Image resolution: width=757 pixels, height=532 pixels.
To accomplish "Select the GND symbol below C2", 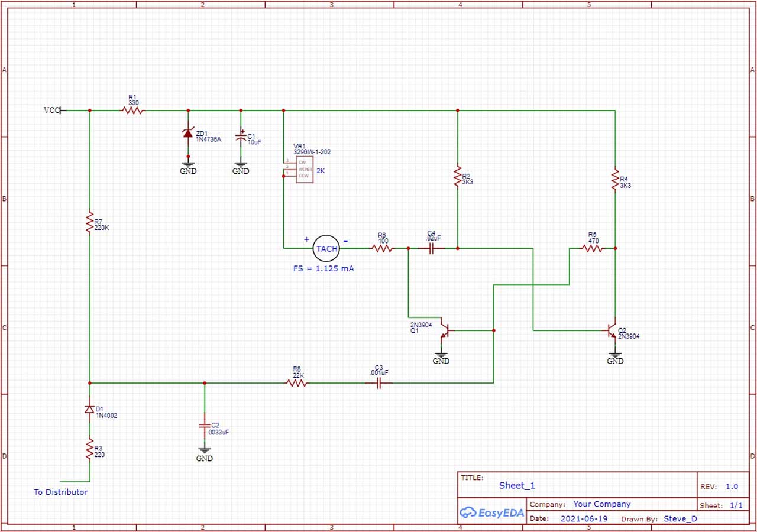I will (x=205, y=454).
